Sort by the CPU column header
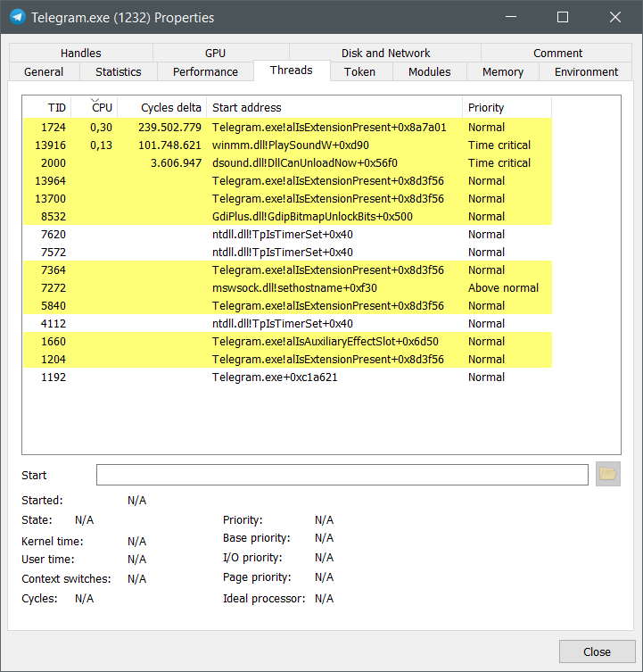643x672 pixels. [x=95, y=107]
